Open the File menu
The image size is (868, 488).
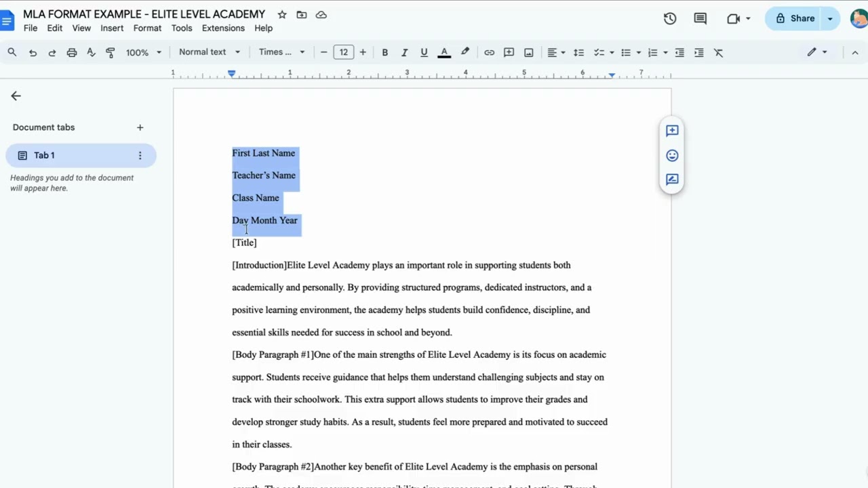(x=31, y=28)
